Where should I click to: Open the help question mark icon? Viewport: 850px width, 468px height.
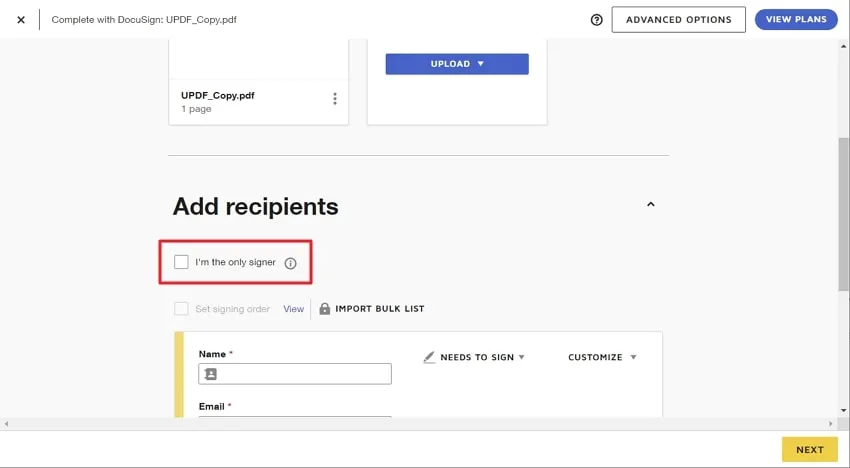click(x=596, y=20)
